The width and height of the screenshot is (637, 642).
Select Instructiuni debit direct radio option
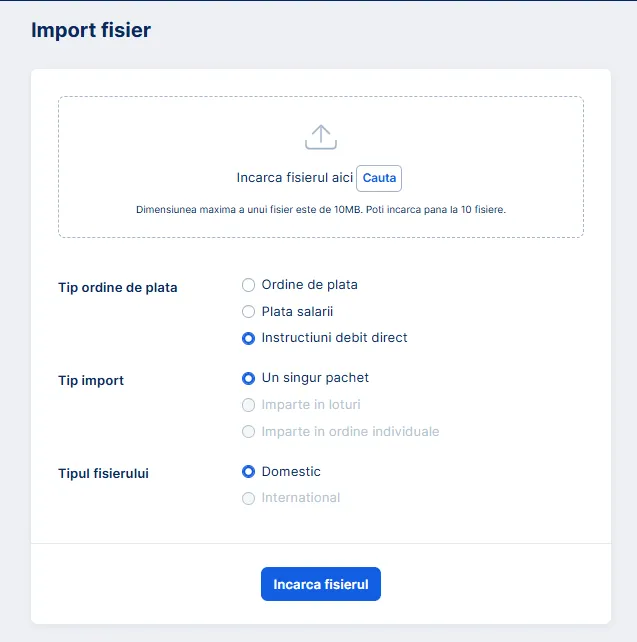point(249,338)
